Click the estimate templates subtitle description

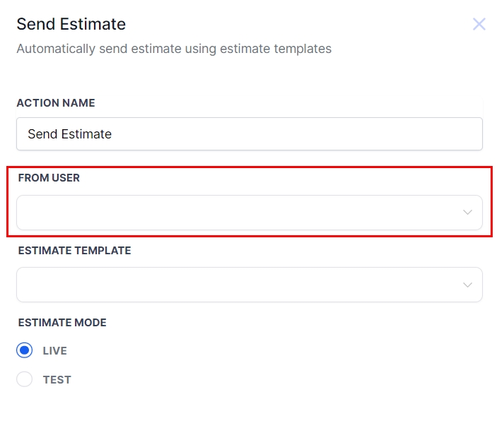[x=174, y=49]
